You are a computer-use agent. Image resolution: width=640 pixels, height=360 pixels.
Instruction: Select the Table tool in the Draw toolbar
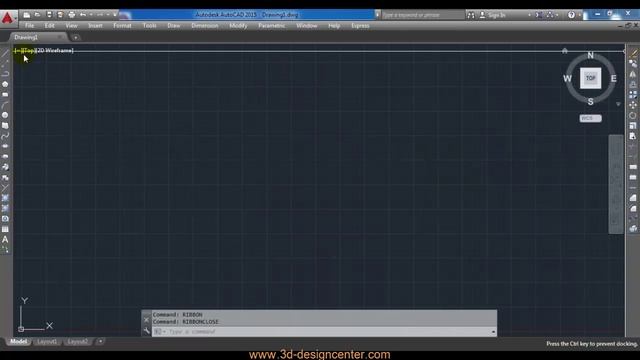5,229
